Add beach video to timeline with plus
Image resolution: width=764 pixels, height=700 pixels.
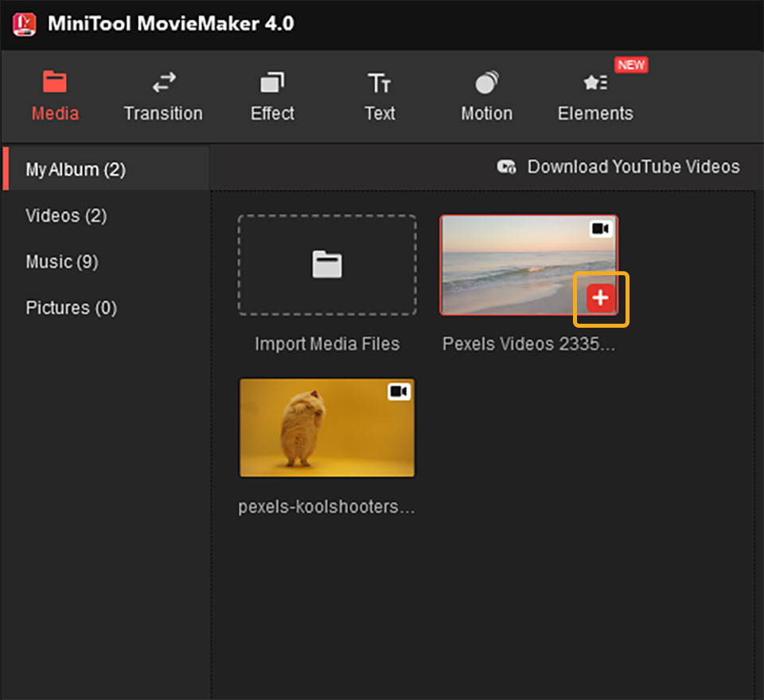[600, 297]
